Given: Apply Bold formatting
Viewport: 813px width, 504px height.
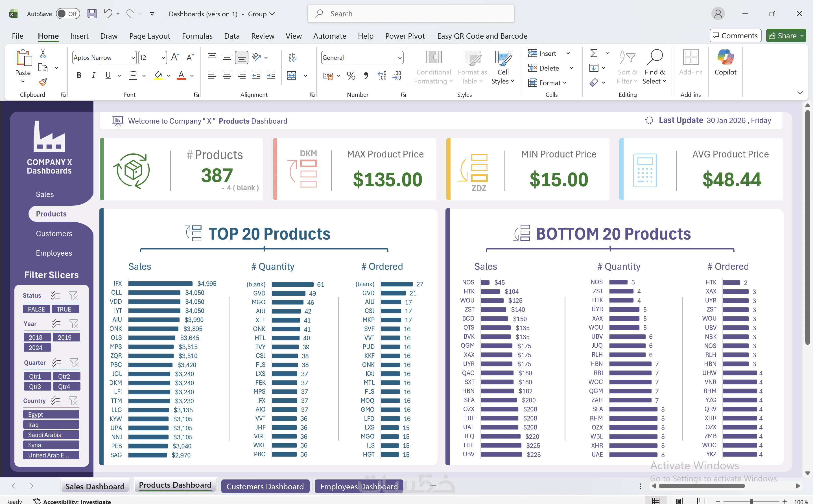Looking at the screenshot, I should (79, 76).
